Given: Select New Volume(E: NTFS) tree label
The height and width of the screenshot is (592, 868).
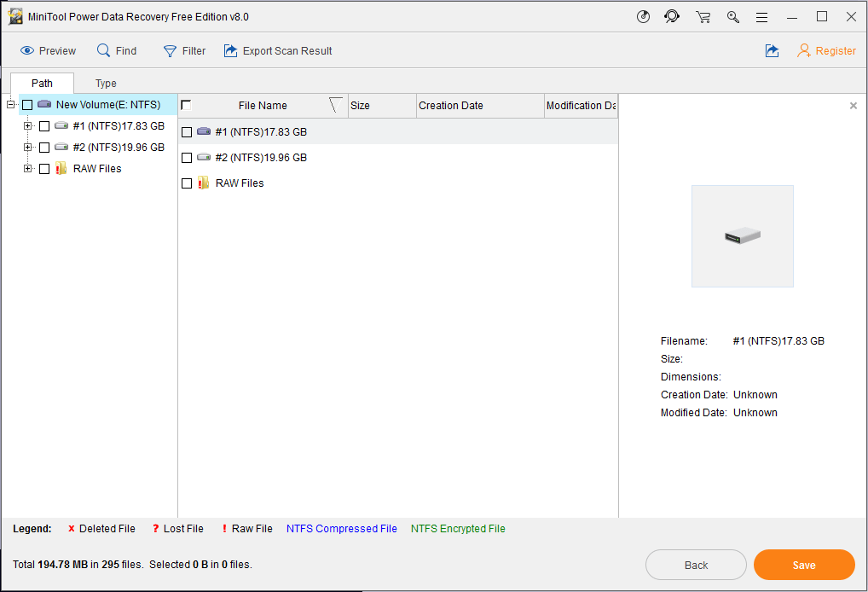Looking at the screenshot, I should [108, 105].
